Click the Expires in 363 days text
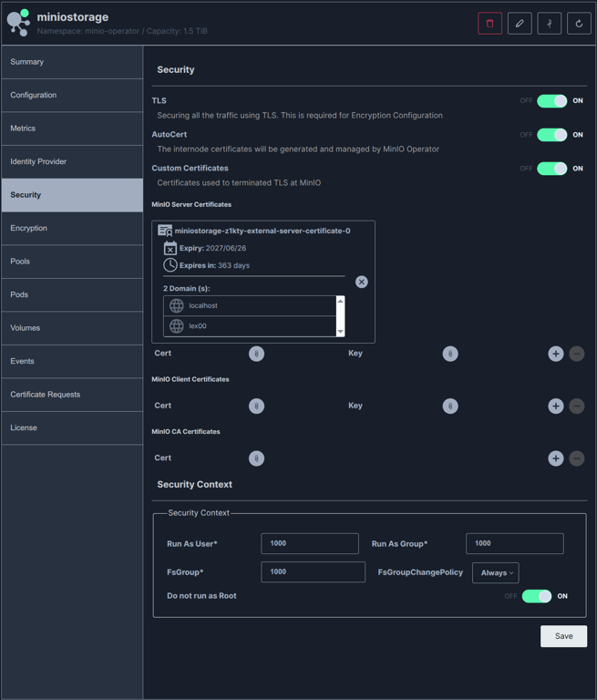 click(215, 265)
